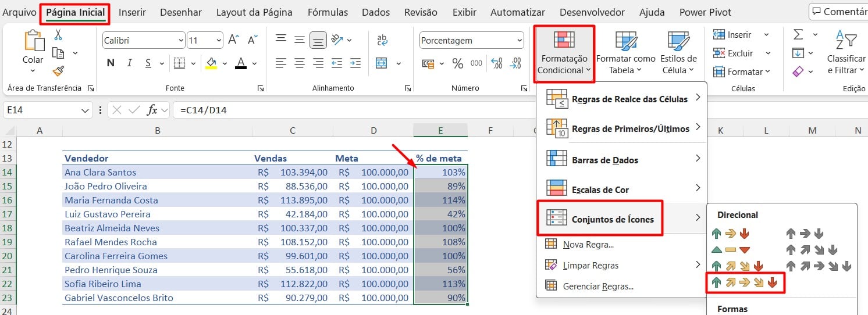Select the Format Painter brush icon

pos(58,71)
